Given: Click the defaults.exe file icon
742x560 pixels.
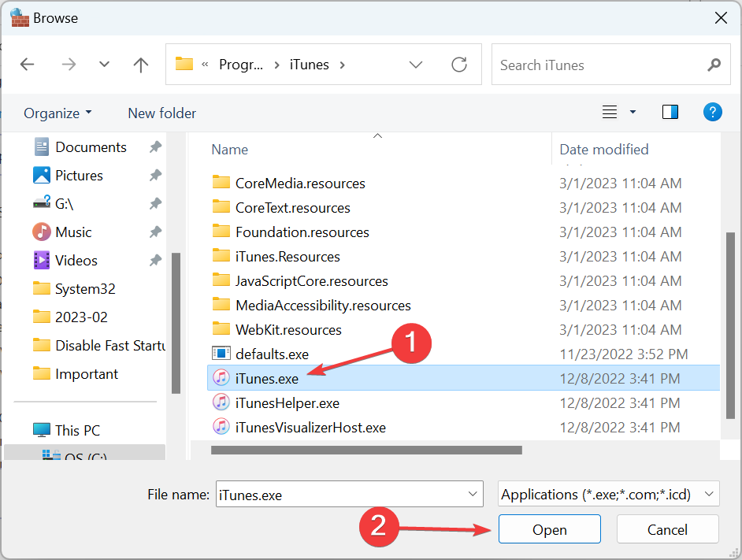Looking at the screenshot, I should (x=221, y=353).
